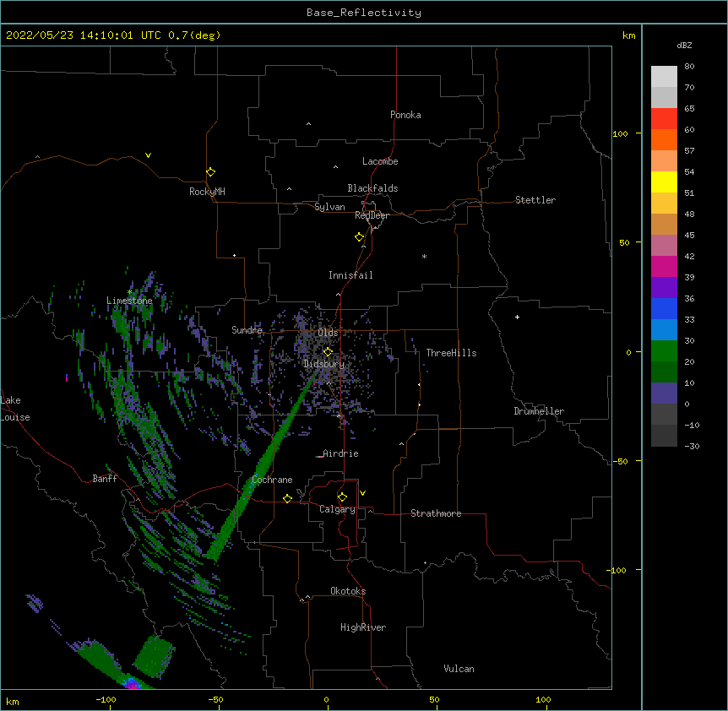Select the Okotoks label

point(348,591)
